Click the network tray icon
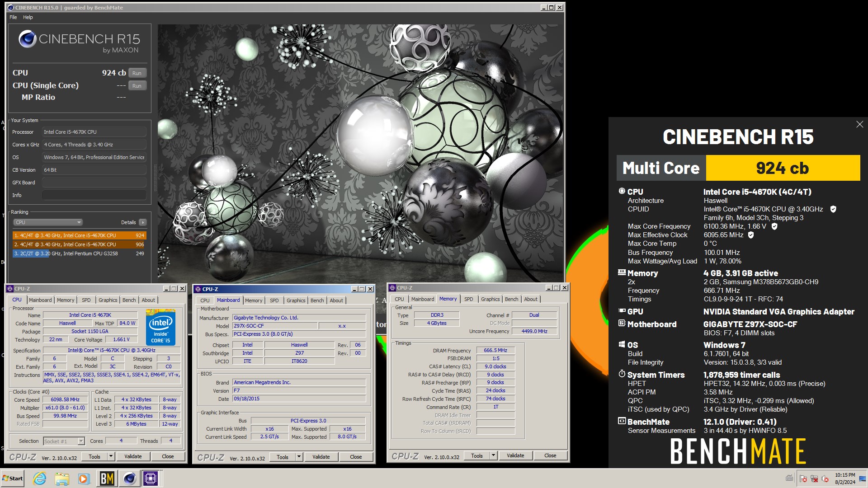The height and width of the screenshot is (488, 868). [x=814, y=479]
